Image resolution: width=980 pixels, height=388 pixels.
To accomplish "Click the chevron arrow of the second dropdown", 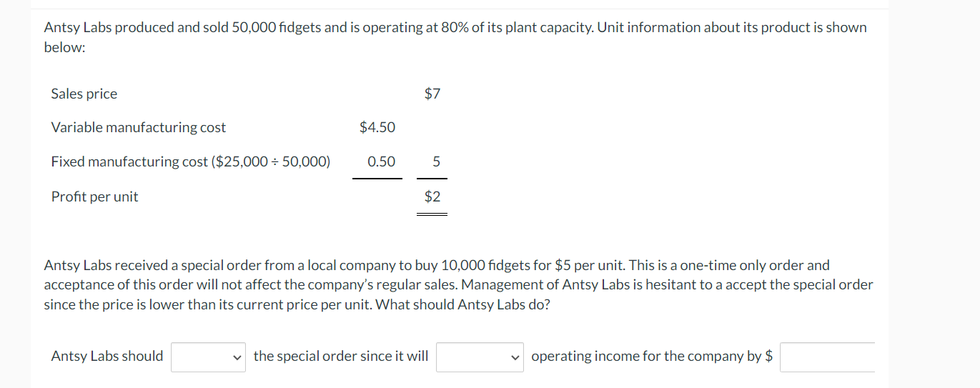I will point(513,357).
